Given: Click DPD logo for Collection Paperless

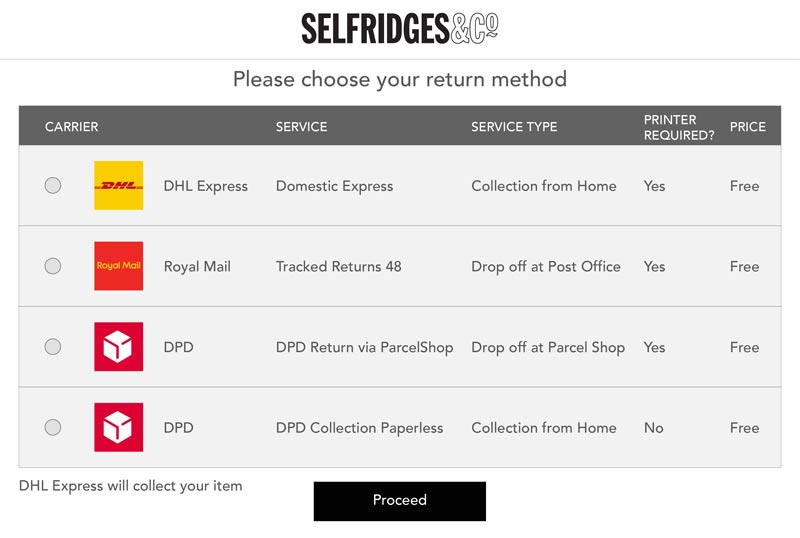Looking at the screenshot, I should (x=118, y=428).
